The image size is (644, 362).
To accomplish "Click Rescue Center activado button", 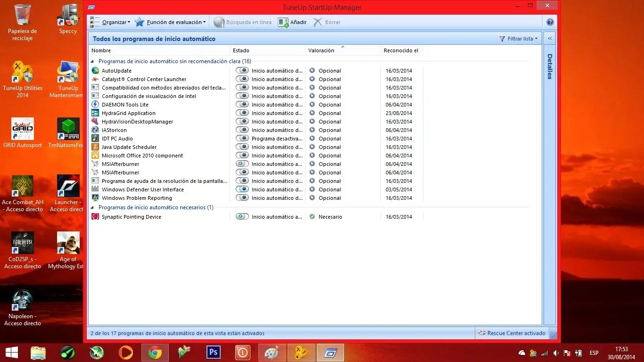I will (x=512, y=333).
